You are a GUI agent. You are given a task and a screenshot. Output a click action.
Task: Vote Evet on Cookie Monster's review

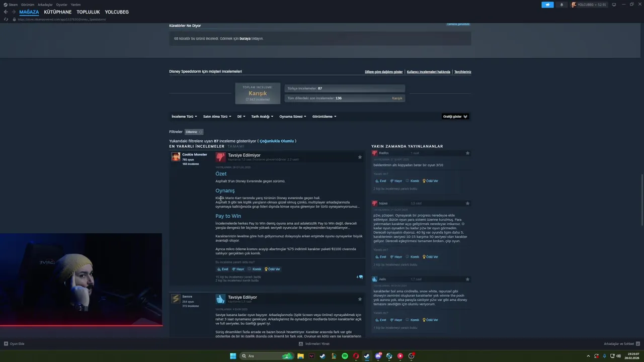pyautogui.click(x=222, y=269)
